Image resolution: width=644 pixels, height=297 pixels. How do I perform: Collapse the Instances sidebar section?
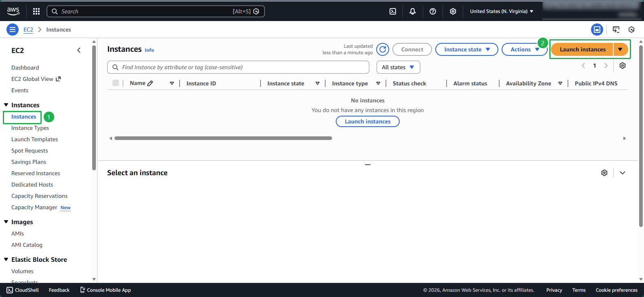pyautogui.click(x=6, y=105)
